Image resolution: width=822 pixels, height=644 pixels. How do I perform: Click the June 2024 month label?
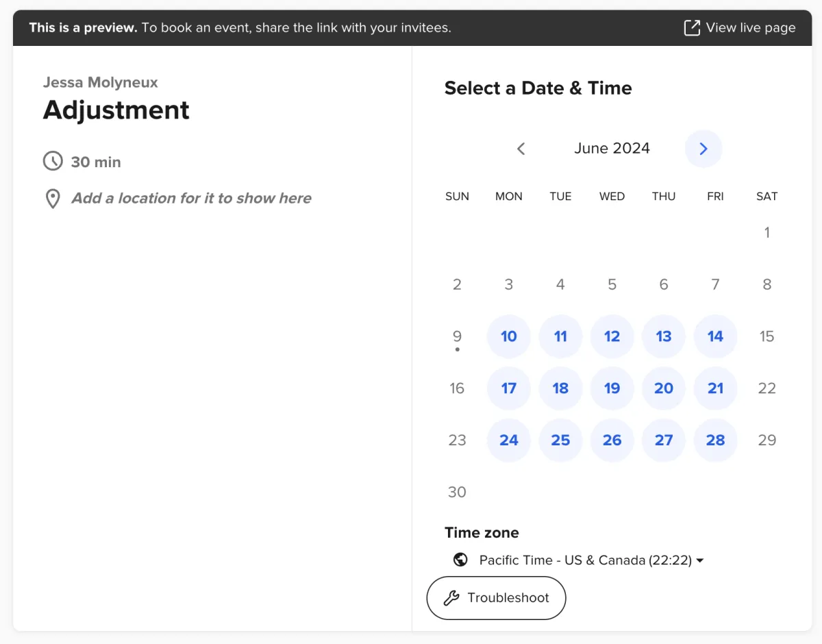(x=612, y=149)
